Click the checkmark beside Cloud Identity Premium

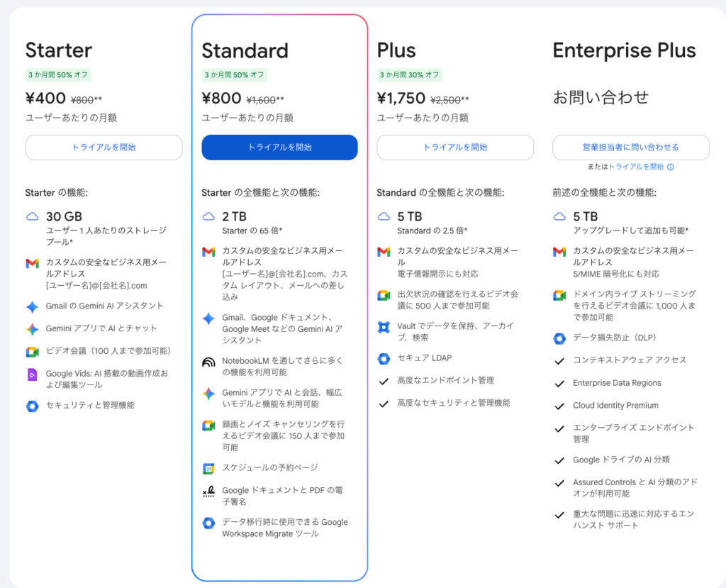[559, 406]
